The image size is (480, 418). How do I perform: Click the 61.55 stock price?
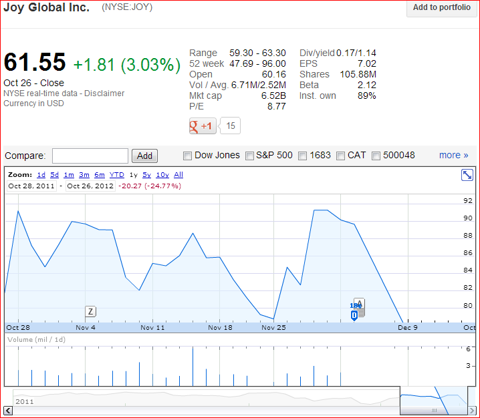(x=35, y=62)
